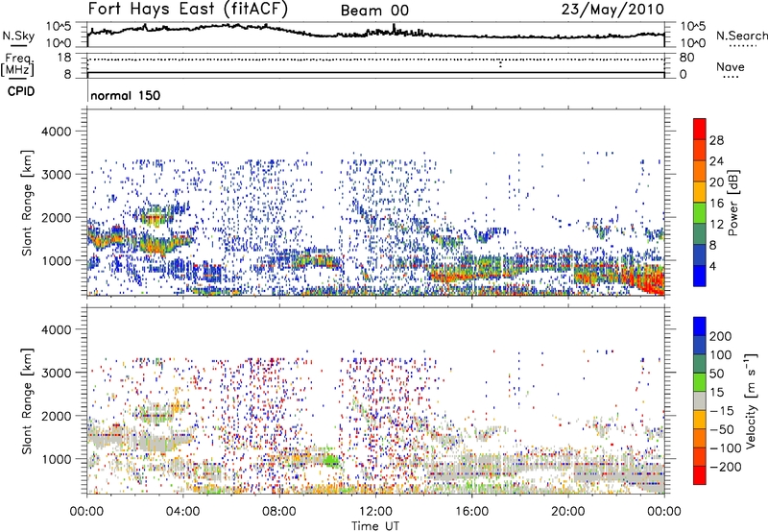Click the green velocity patch near 10:00 UT
The width and height of the screenshot is (768, 532).
(331, 461)
